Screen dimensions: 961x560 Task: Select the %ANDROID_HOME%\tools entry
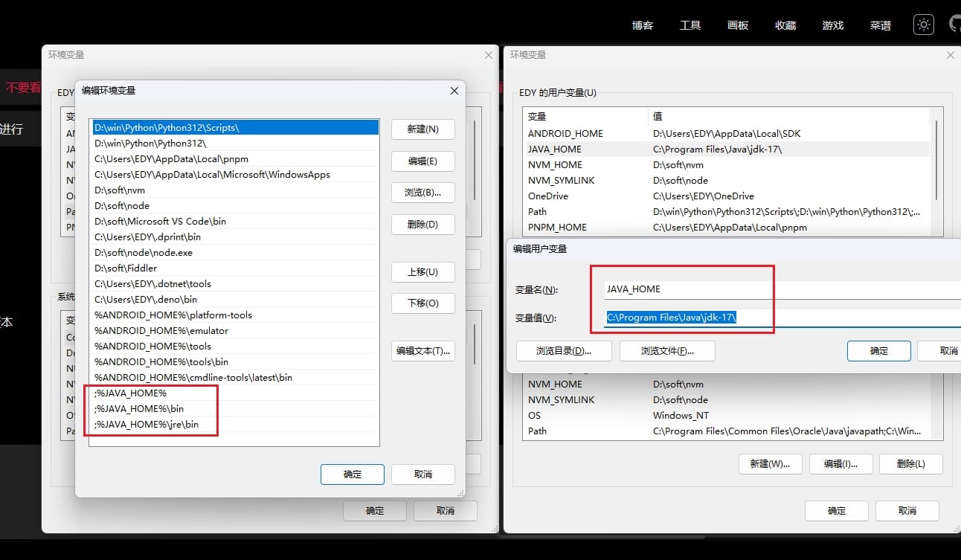pyautogui.click(x=234, y=346)
